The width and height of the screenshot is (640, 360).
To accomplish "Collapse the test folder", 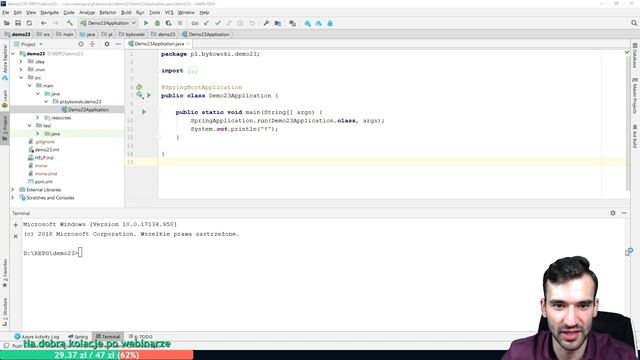I will tap(29, 126).
